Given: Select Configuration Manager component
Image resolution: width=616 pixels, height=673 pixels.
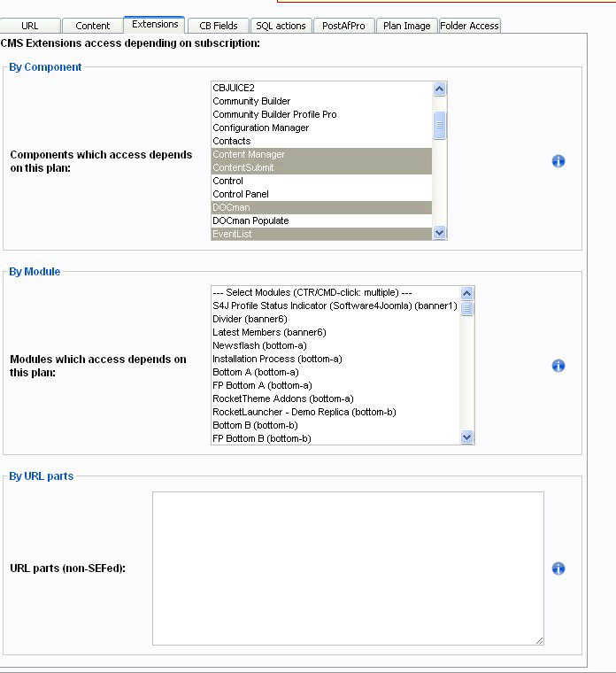Looking at the screenshot, I should pyautogui.click(x=322, y=128).
